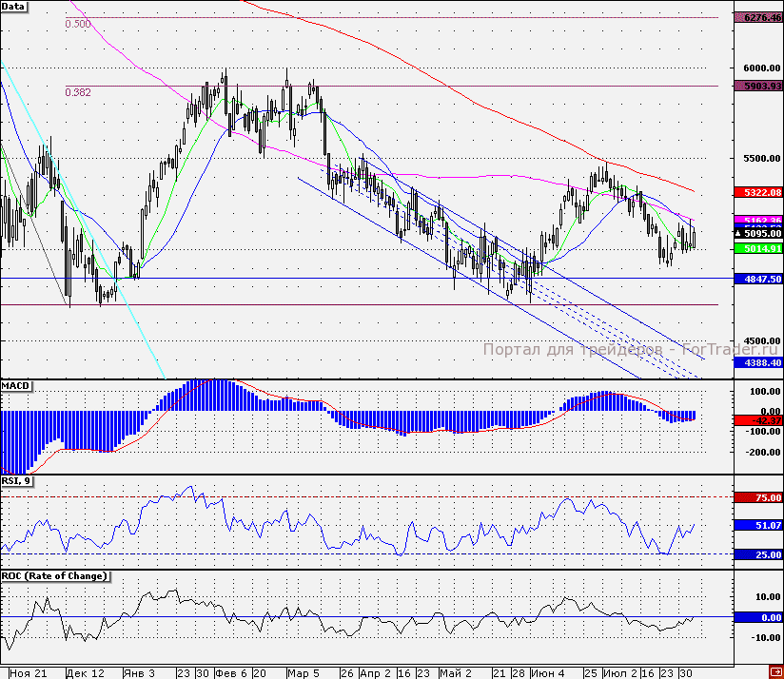The image size is (784, 679).
Task: Select the 0.382 Fibonacci level label
Action: (x=78, y=92)
